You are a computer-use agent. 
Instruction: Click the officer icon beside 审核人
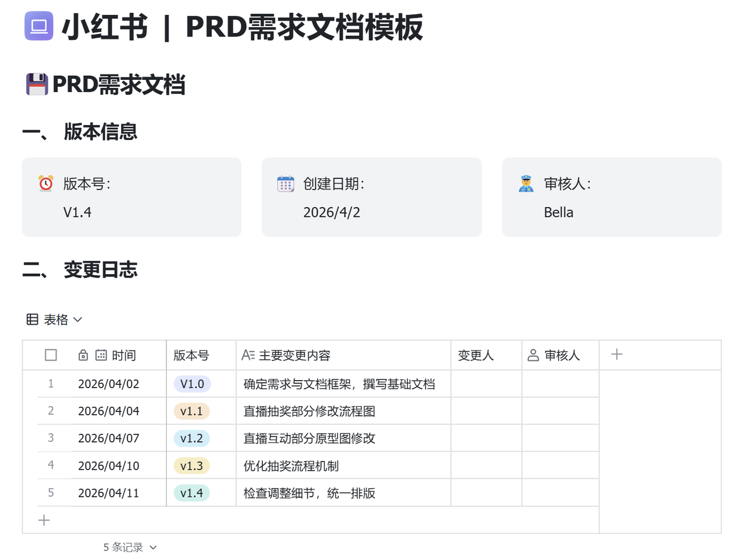(526, 184)
